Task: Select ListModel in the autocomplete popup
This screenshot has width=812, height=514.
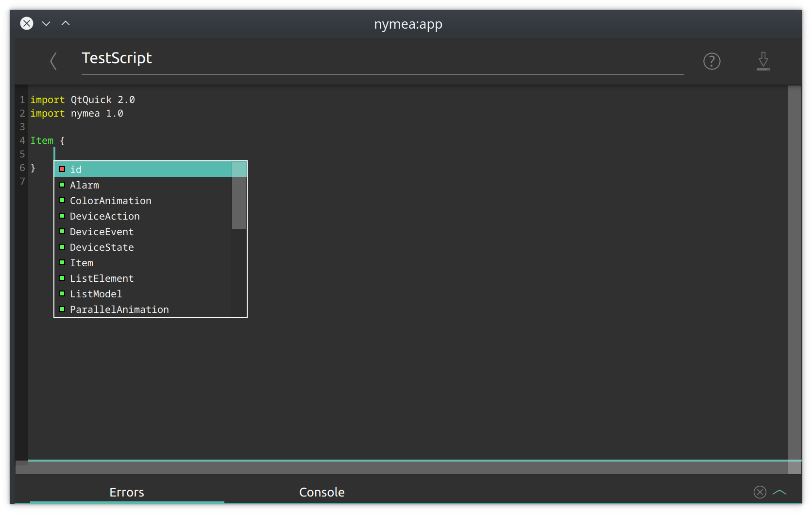Action: coord(143,294)
